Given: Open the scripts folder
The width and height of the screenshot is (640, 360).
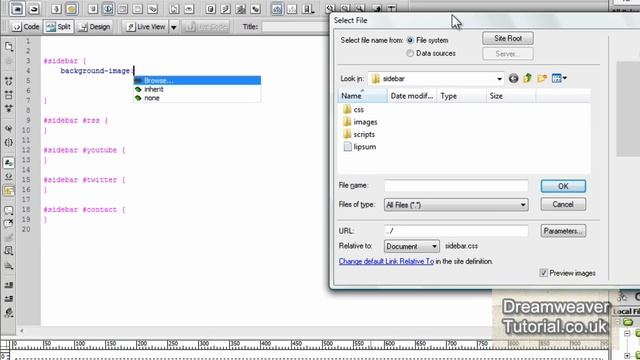Looking at the screenshot, I should [x=359, y=134].
